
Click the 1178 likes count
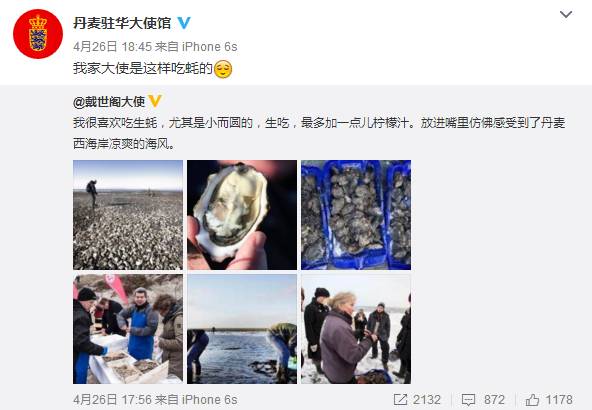click(559, 399)
